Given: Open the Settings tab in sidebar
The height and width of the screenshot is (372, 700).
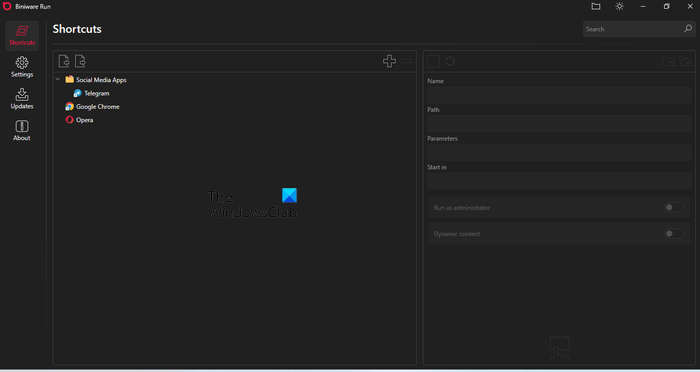Looking at the screenshot, I should tap(22, 67).
